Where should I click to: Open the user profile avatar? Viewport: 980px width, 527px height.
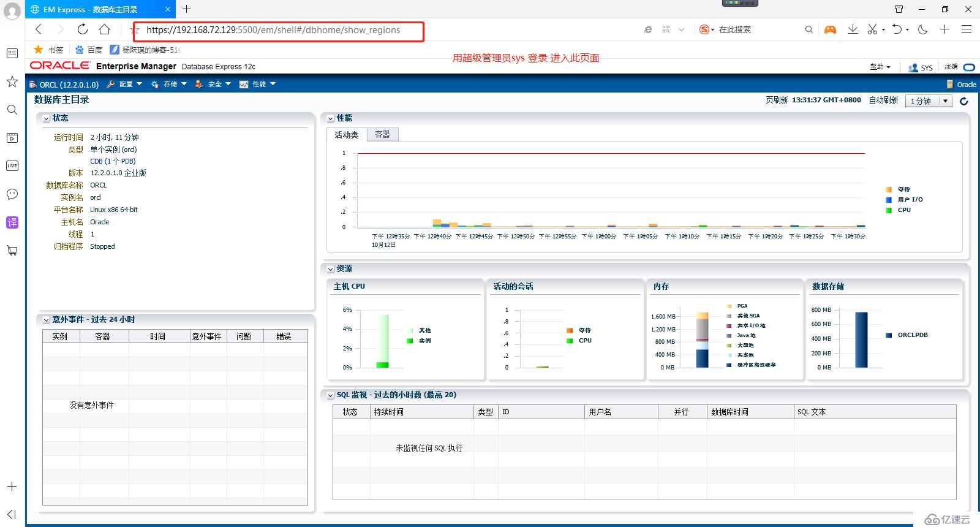(12, 11)
